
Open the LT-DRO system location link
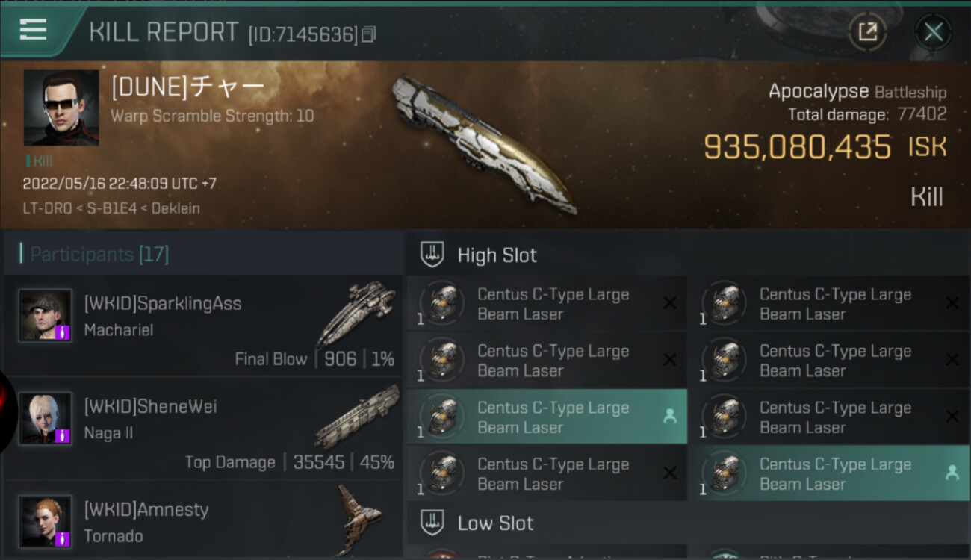click(x=49, y=208)
